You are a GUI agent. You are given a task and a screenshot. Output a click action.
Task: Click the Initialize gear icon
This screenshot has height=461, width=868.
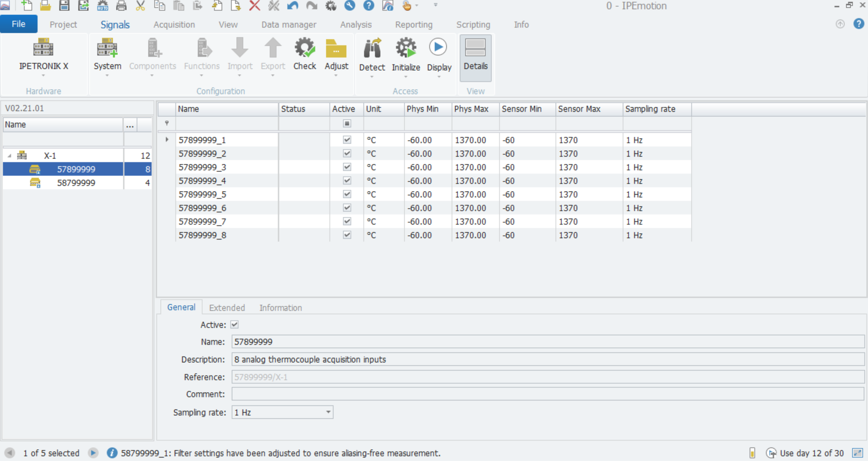[405, 48]
